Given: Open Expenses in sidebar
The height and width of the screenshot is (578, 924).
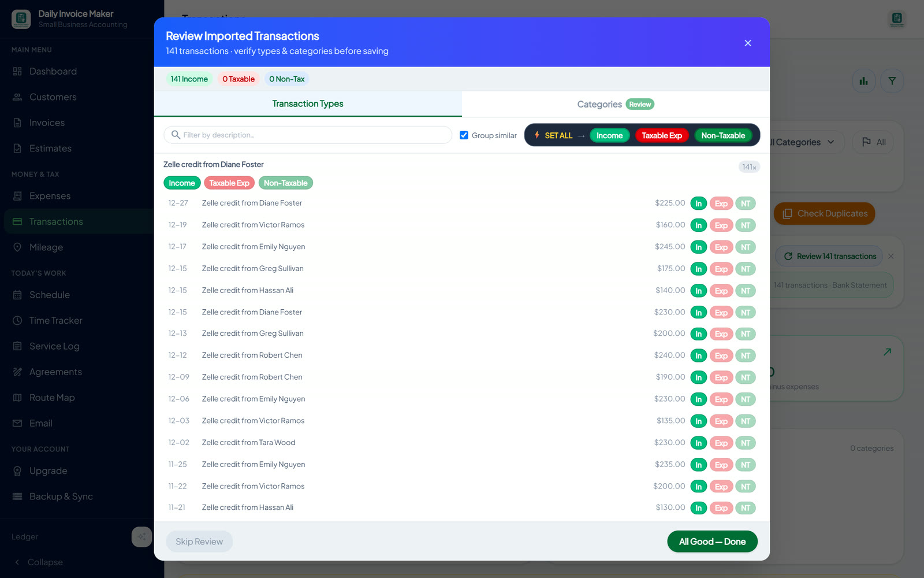Looking at the screenshot, I should (x=50, y=196).
